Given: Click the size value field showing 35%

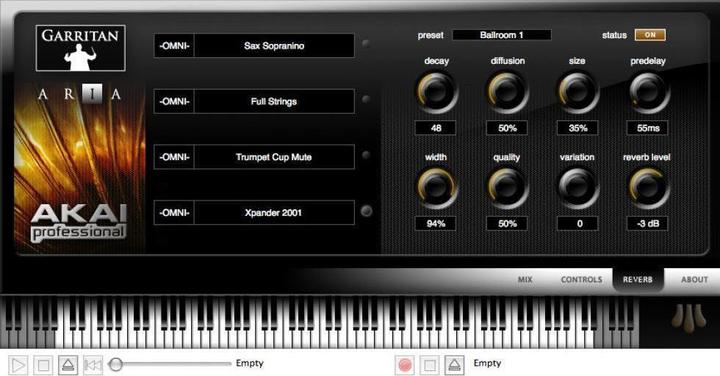Looking at the screenshot, I should coord(578,128).
